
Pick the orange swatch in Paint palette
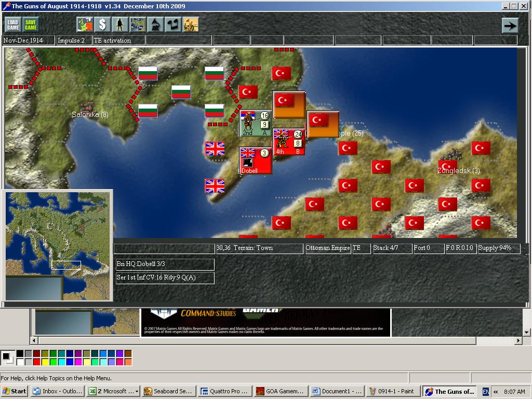(128, 362)
